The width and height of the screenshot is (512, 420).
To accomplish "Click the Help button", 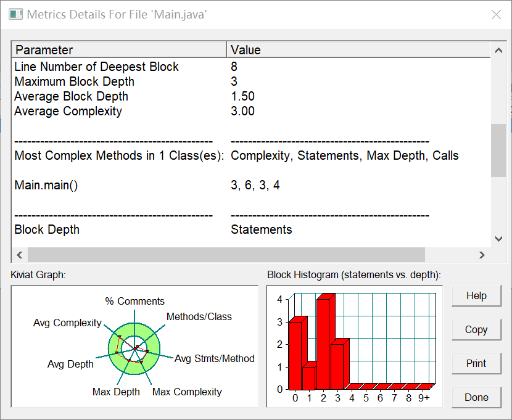I will point(476,295).
